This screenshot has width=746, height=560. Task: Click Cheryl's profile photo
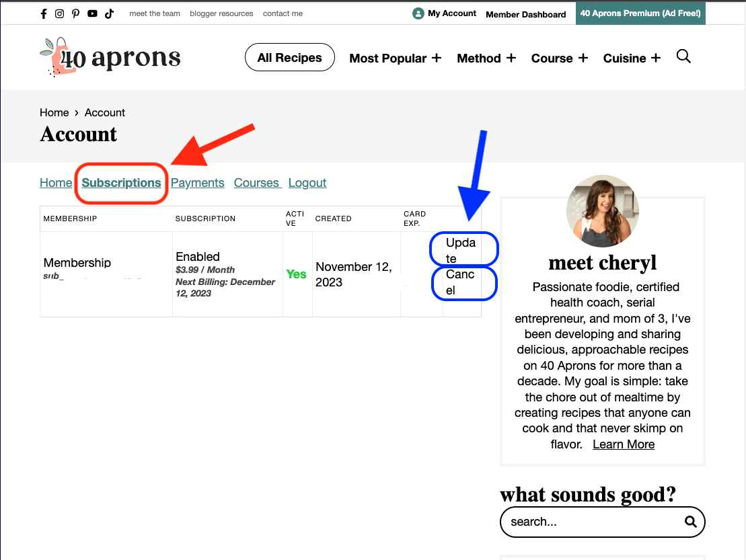(602, 211)
